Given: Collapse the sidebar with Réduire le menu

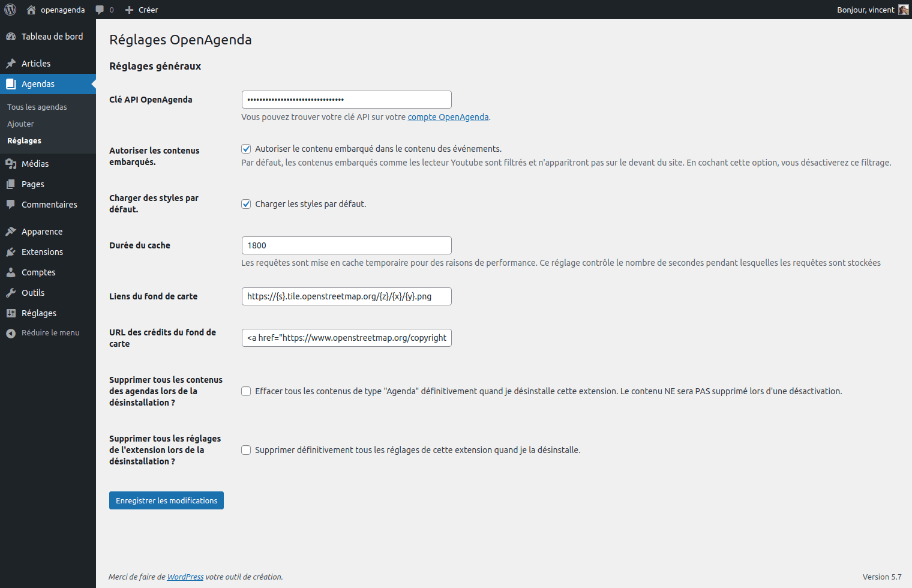Looking at the screenshot, I should tap(48, 333).
